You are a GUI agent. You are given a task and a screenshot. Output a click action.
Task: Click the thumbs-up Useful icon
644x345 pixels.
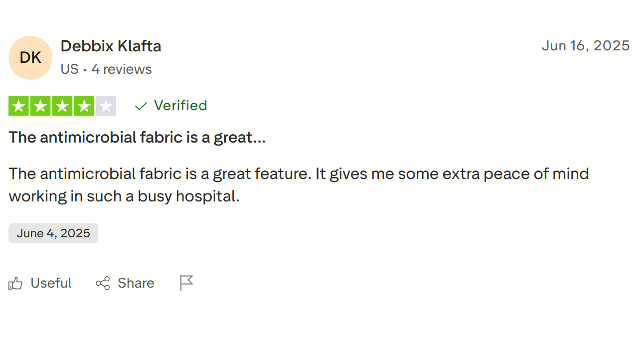point(15,284)
